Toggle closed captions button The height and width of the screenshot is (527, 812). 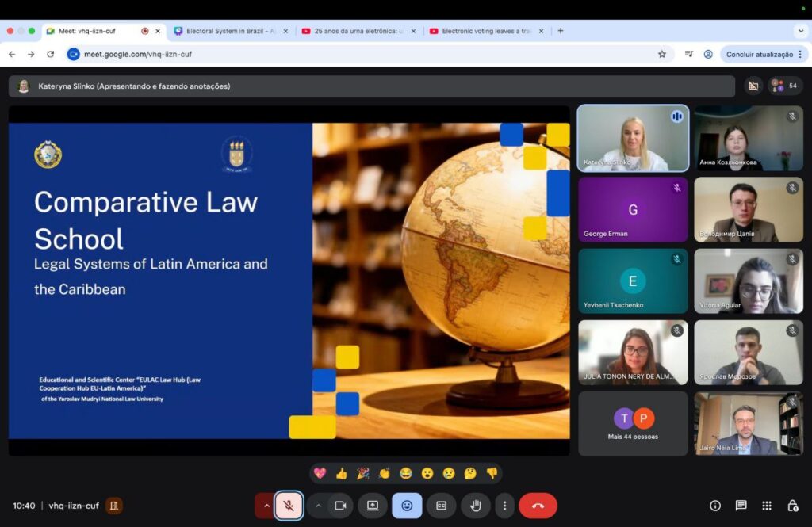click(441, 506)
